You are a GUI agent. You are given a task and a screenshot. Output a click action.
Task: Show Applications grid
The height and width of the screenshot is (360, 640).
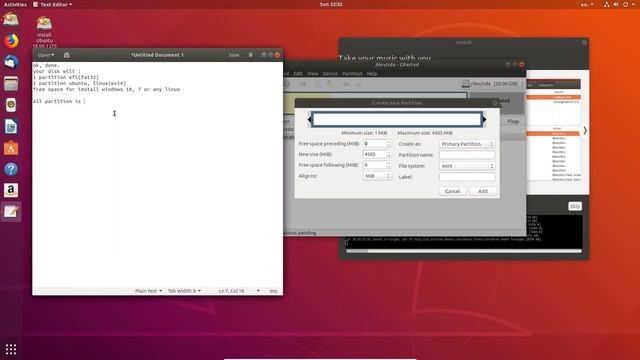point(11,349)
